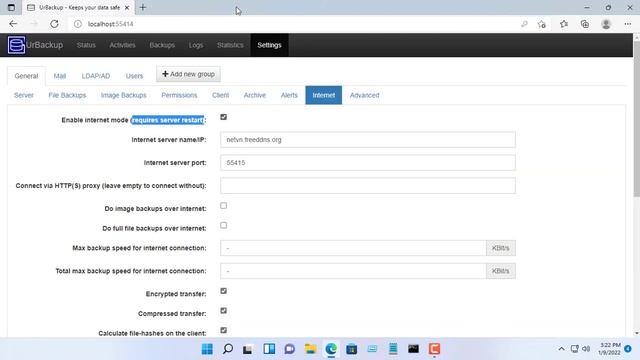The height and width of the screenshot is (360, 640).
Task: Click the zoom magnifier icon in address bar
Action: pyautogui.click(x=524, y=24)
